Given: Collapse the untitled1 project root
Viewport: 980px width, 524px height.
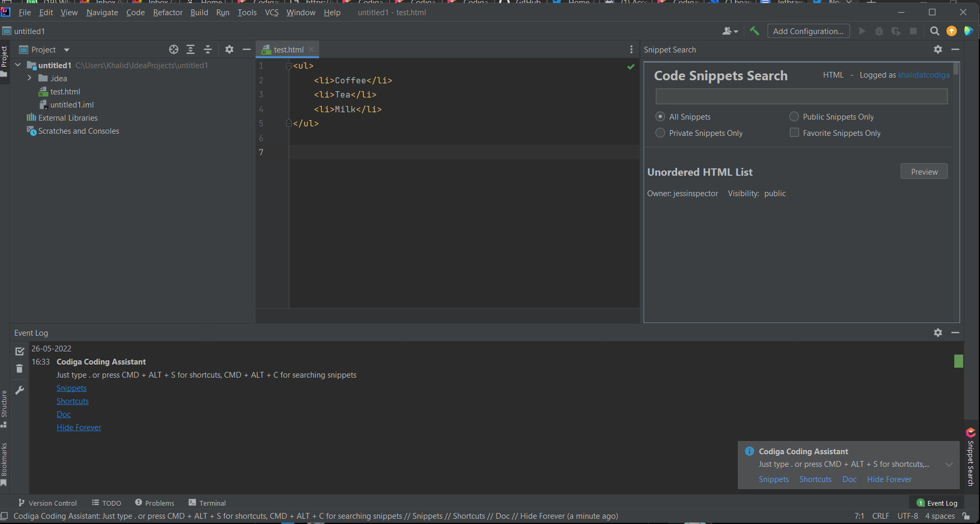Looking at the screenshot, I should [18, 65].
